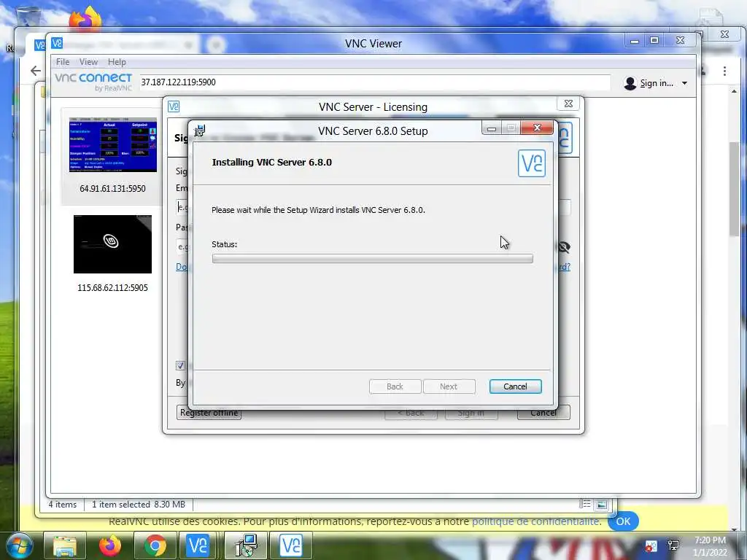Launch Google Chrome from the taskbar

tap(155, 545)
